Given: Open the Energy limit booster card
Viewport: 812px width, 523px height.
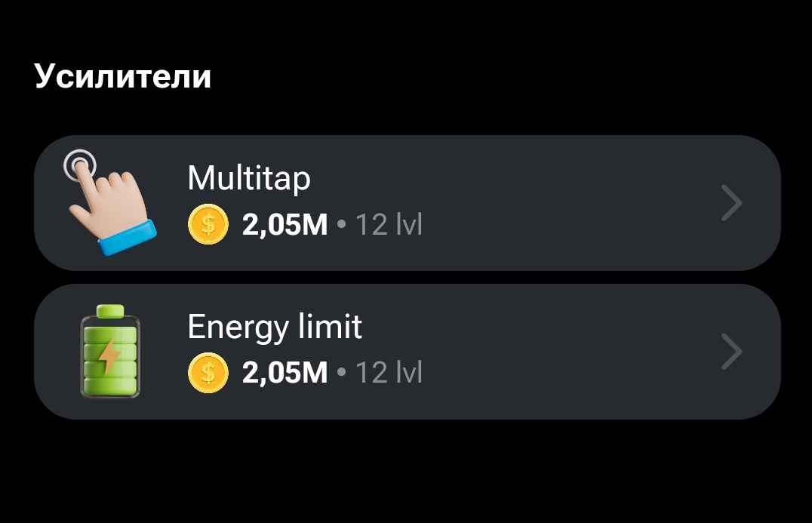Looking at the screenshot, I should pyautogui.click(x=407, y=352).
